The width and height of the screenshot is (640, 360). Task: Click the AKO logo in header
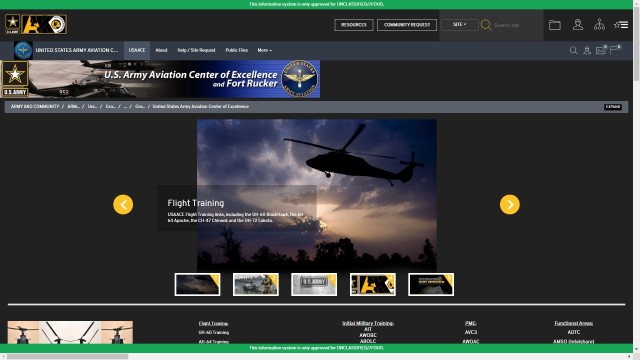click(x=44, y=24)
